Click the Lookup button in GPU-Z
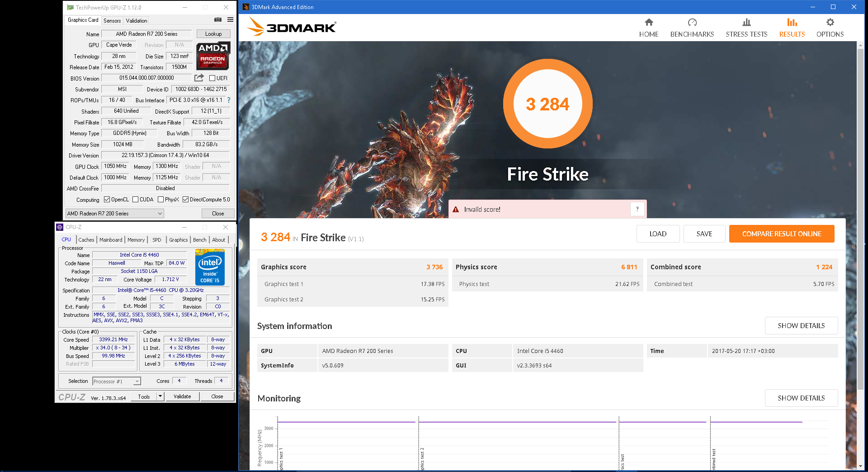 [213, 34]
